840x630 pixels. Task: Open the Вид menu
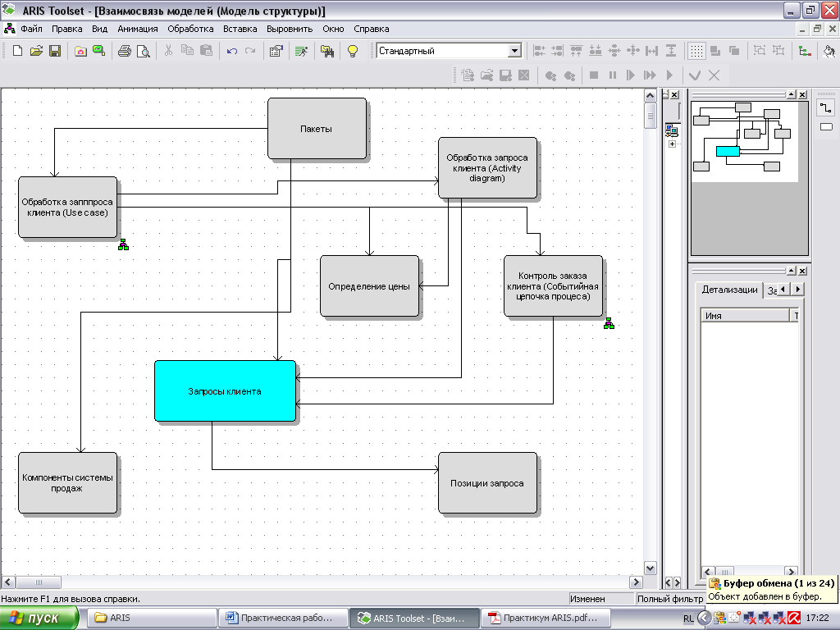[x=99, y=29]
